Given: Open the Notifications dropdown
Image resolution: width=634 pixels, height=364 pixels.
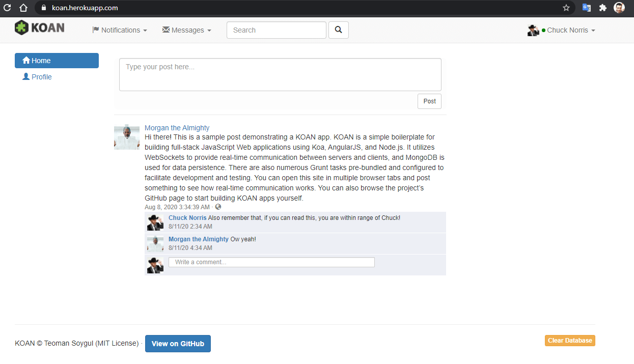Looking at the screenshot, I should (x=120, y=30).
